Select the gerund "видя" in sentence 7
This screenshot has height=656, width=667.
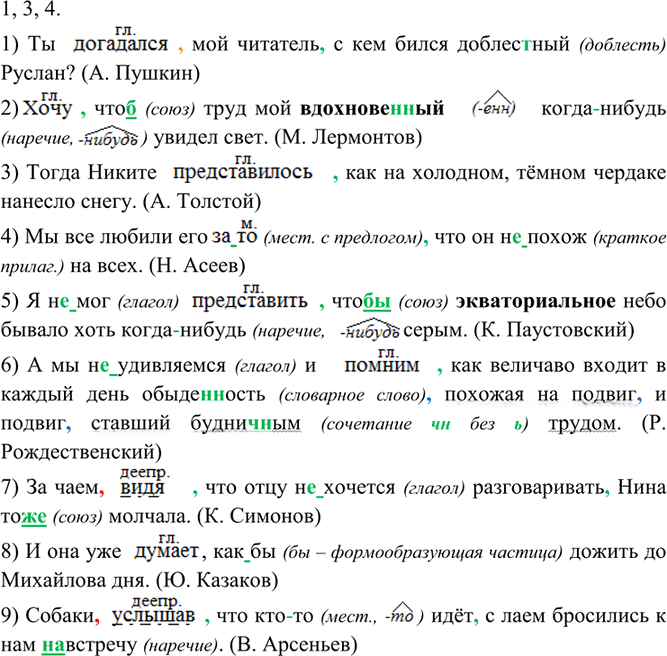(143, 488)
